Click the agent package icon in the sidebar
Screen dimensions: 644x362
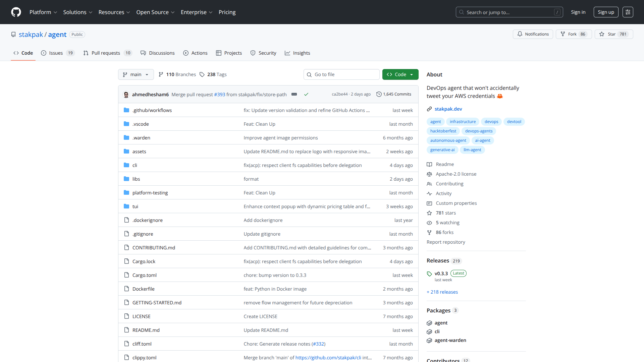coord(430,323)
